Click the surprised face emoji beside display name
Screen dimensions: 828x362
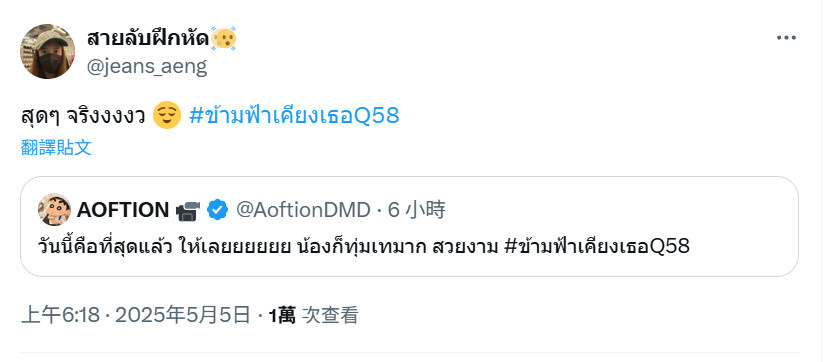(x=223, y=39)
